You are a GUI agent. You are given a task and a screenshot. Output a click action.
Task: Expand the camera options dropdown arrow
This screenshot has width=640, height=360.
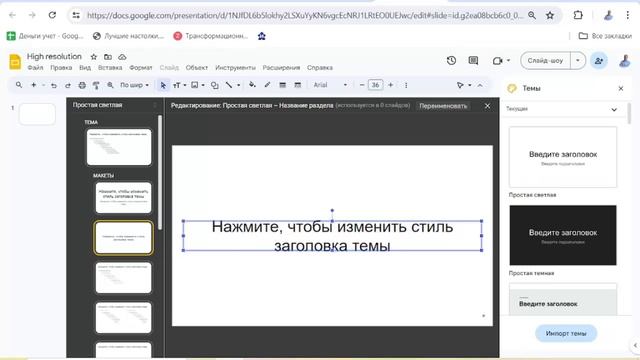click(x=508, y=60)
